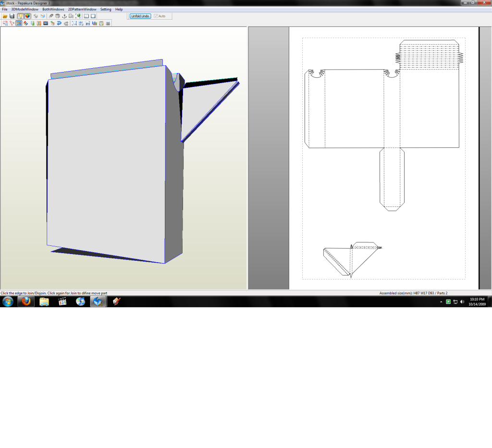Click the green cylinder second-row icon

click(x=32, y=23)
